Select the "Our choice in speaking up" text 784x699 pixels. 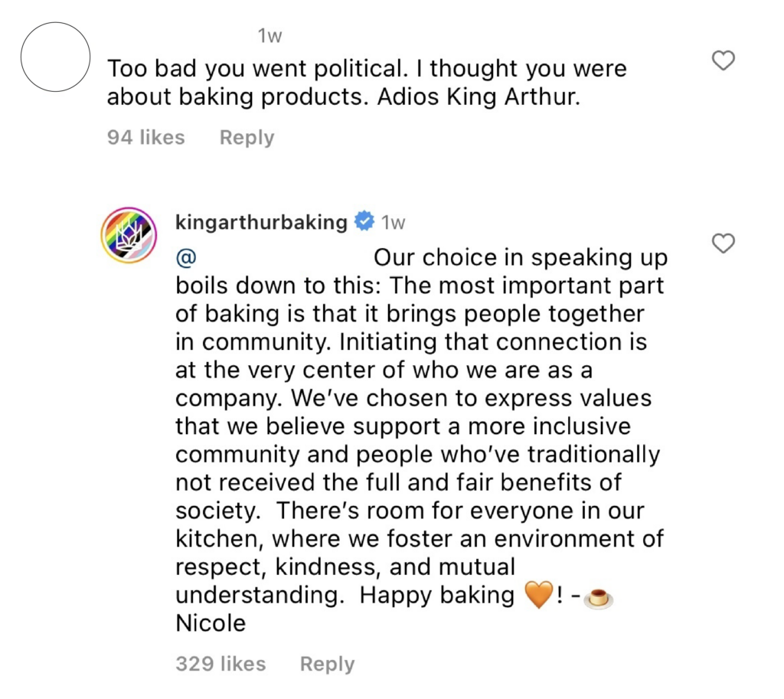click(521, 258)
